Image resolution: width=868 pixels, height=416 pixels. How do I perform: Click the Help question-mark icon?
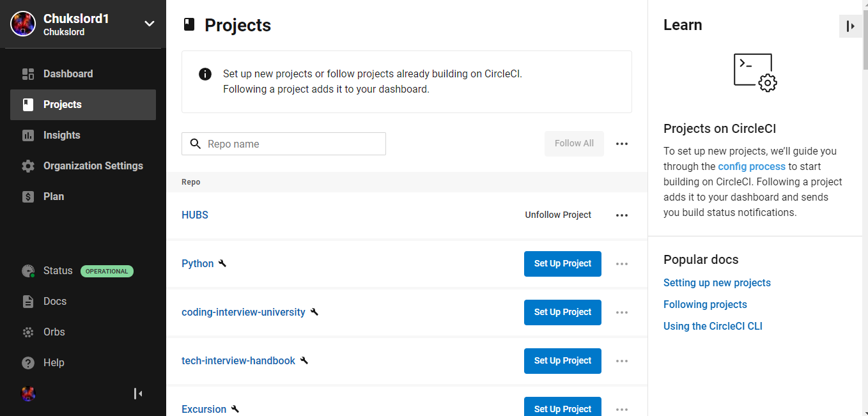28,362
